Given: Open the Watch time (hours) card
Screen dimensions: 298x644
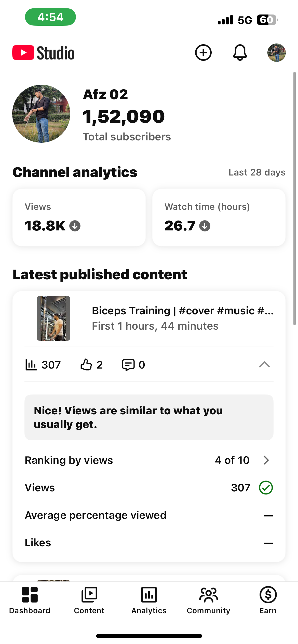Looking at the screenshot, I should click(219, 217).
